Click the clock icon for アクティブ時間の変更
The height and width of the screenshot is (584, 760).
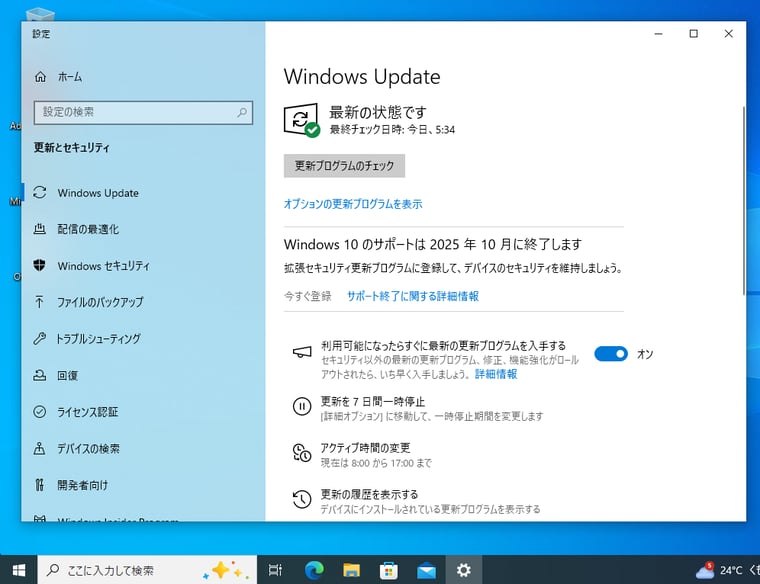pyautogui.click(x=302, y=453)
